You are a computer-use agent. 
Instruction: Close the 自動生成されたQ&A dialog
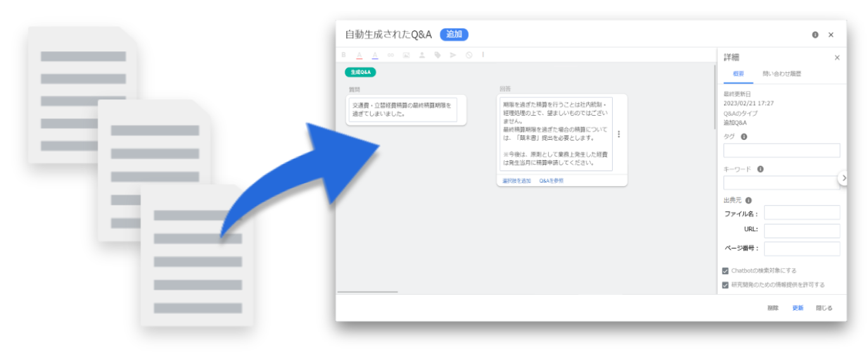click(x=831, y=35)
